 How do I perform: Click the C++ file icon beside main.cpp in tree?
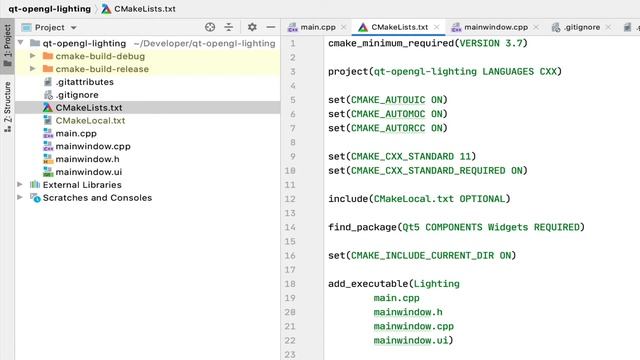tap(48, 133)
